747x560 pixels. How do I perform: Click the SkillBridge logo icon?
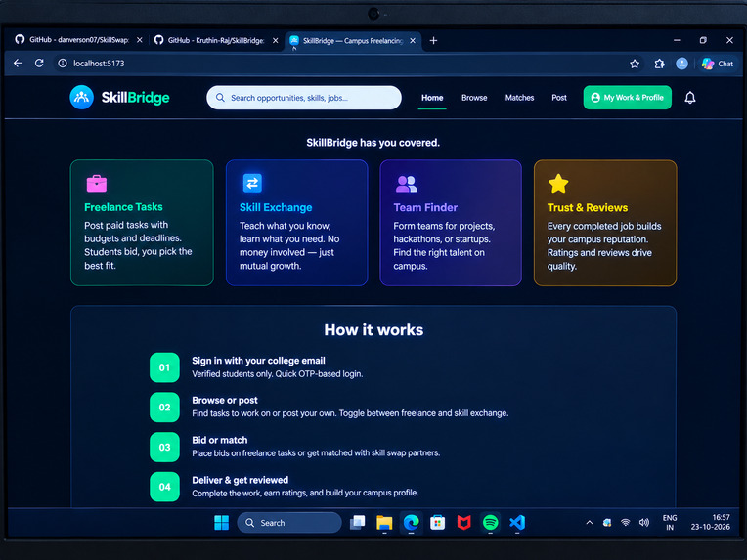tap(81, 97)
